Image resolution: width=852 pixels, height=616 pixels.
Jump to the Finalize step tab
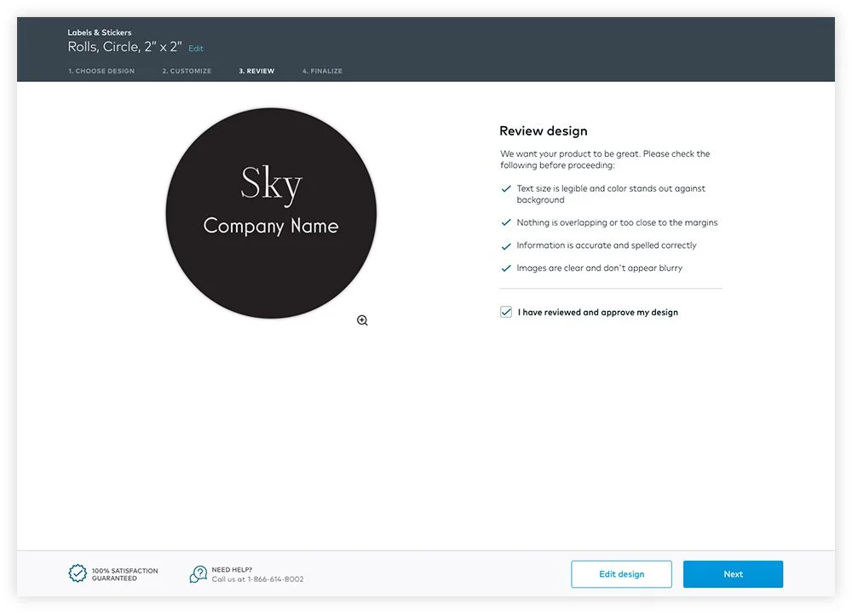point(323,72)
